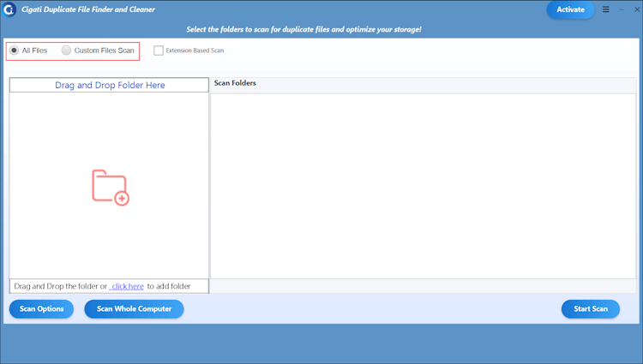Click Scan Whole Computer button
The image size is (643, 364).
click(x=134, y=308)
